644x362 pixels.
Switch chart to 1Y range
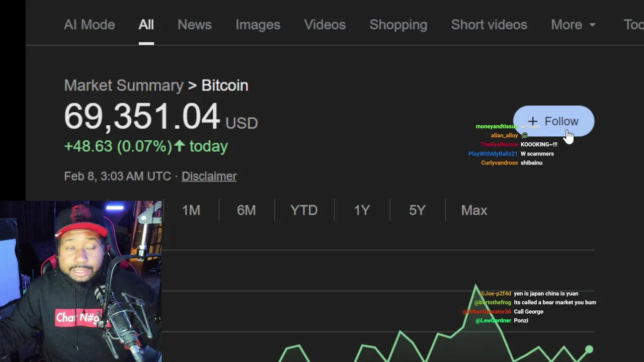[362, 210]
